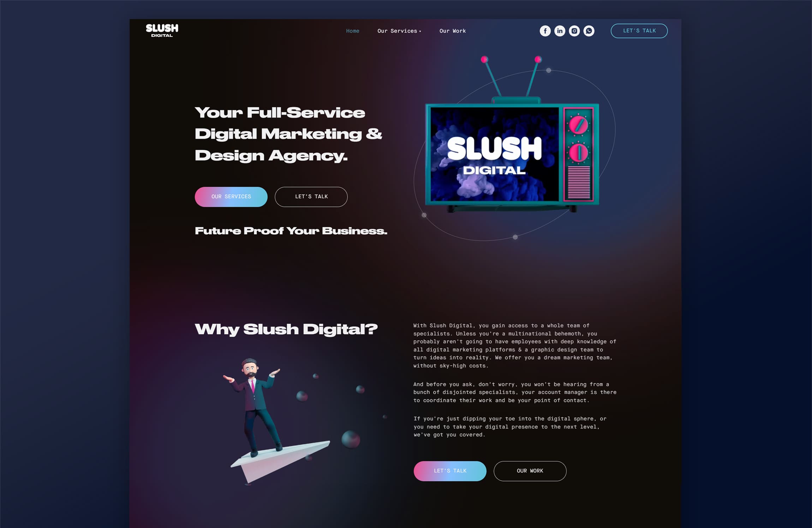812x528 pixels.
Task: Click the WhatsApp social media icon
Action: (x=590, y=31)
